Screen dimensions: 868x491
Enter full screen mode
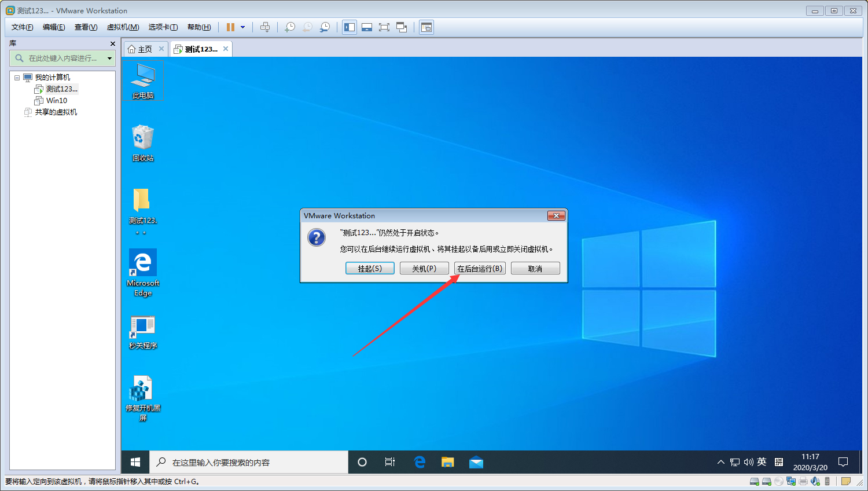384,27
